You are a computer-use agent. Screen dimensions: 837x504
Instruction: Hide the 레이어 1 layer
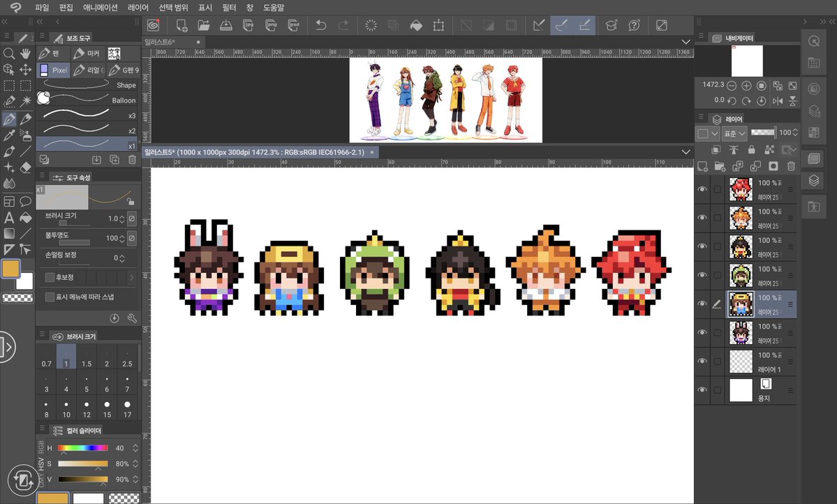click(702, 362)
